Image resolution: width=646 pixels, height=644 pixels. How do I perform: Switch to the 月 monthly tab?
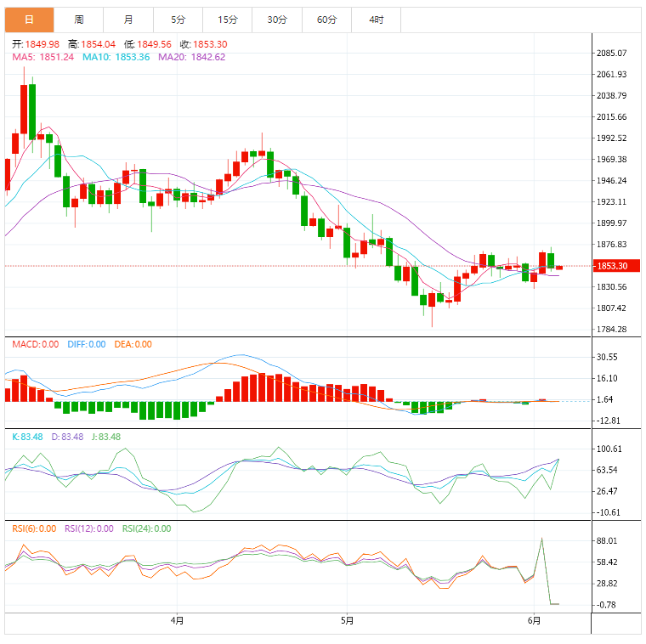coord(128,20)
